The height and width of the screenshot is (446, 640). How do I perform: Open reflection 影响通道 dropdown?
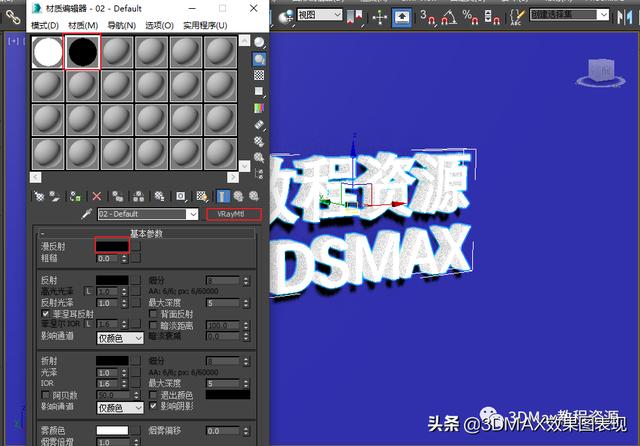click(x=120, y=338)
